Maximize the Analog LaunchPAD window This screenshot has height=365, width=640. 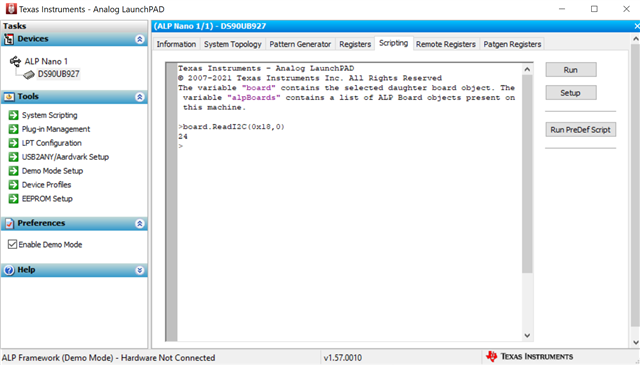pyautogui.click(x=594, y=9)
